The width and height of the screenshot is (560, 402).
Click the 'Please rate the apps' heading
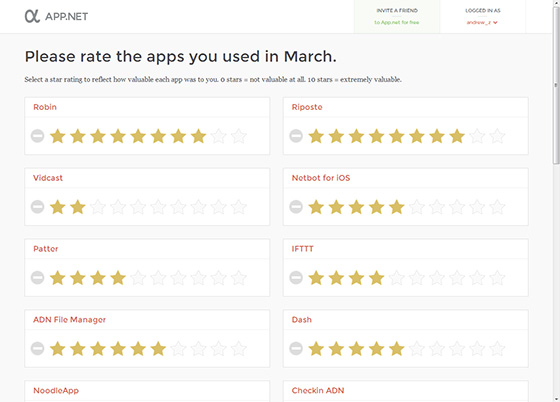[180, 57]
